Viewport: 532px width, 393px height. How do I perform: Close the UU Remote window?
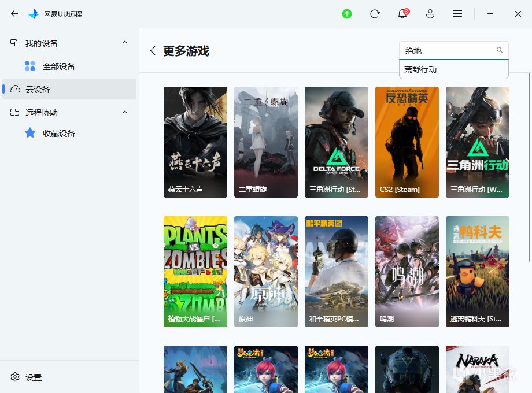pos(518,13)
